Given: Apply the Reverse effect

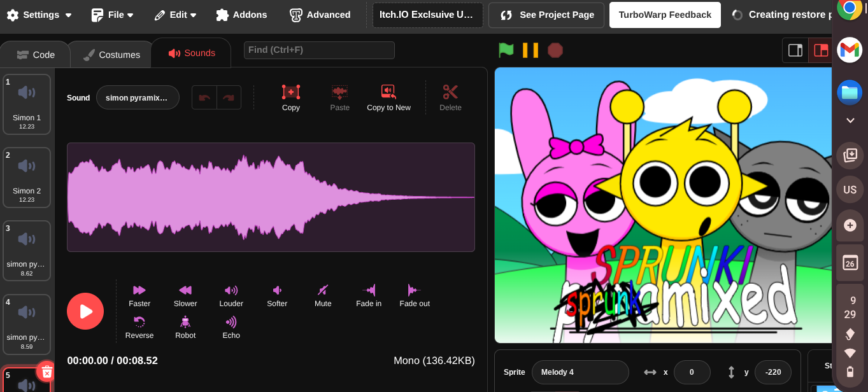Looking at the screenshot, I should pos(139,328).
